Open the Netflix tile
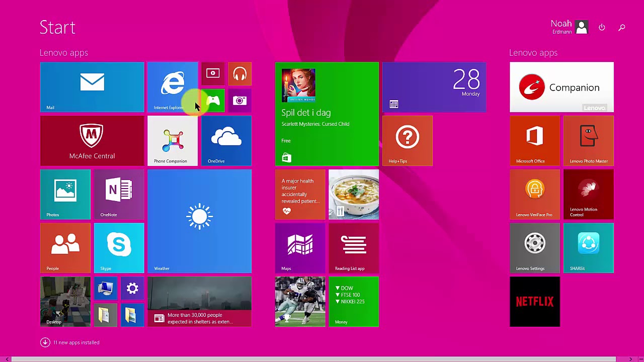This screenshot has height=362, width=644. (535, 302)
